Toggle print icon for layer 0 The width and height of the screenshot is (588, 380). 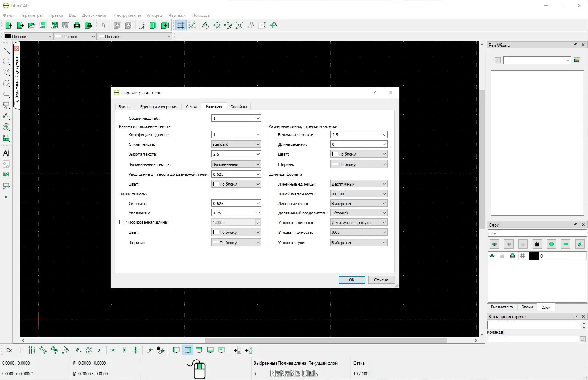(x=512, y=256)
